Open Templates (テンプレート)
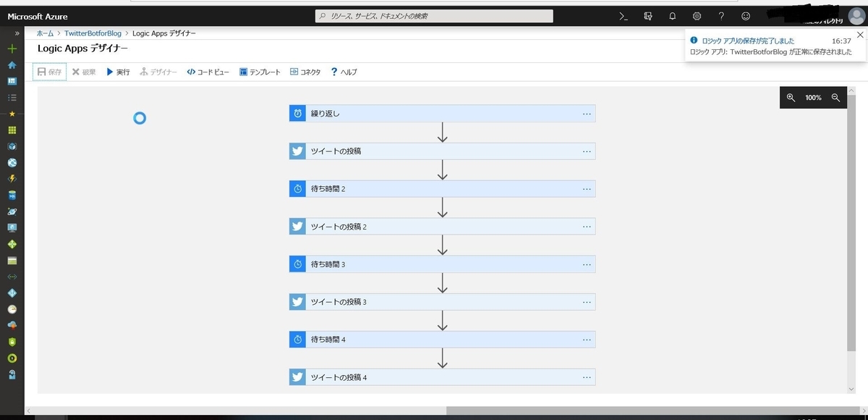868x420 pixels. click(x=260, y=72)
